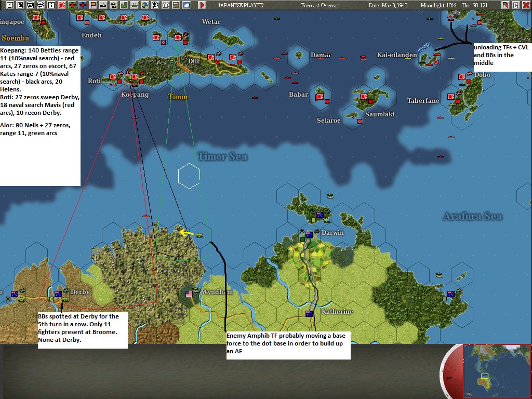Viewport: 532px width, 399px height.
Task: Click the 'C' icon at top right
Action: (516, 5)
